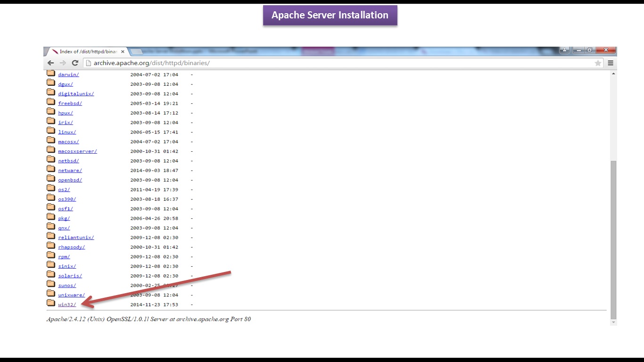This screenshot has width=644, height=362.
Task: Click the date 2014-11-23 17:53 for win32
Action: point(154,304)
